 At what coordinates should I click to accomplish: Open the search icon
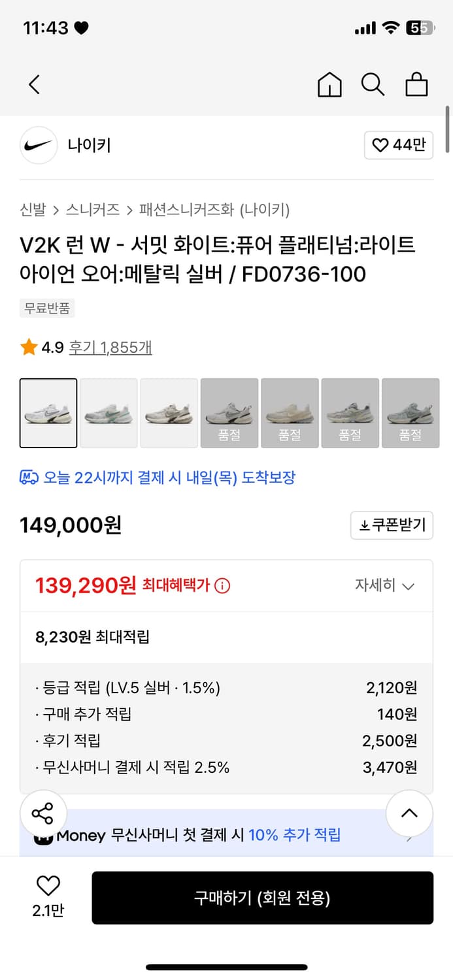point(373,84)
